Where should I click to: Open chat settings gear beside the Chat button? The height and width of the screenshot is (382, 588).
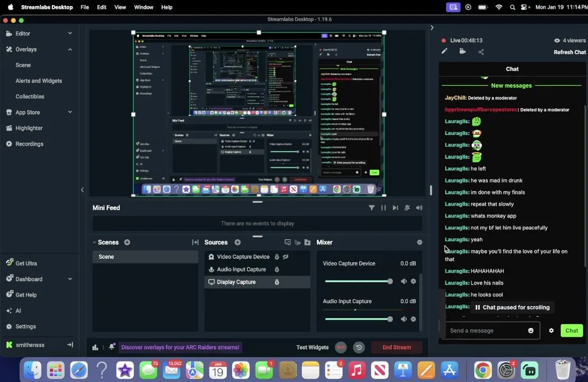[551, 330]
